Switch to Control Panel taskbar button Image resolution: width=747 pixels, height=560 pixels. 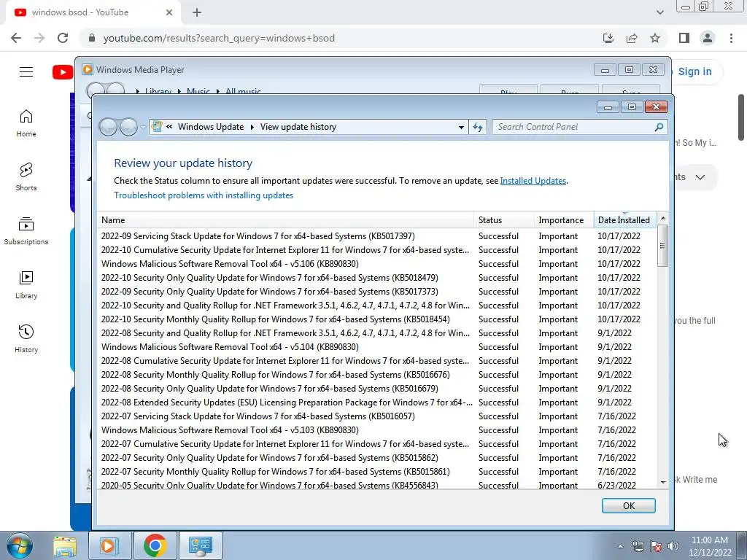(200, 545)
